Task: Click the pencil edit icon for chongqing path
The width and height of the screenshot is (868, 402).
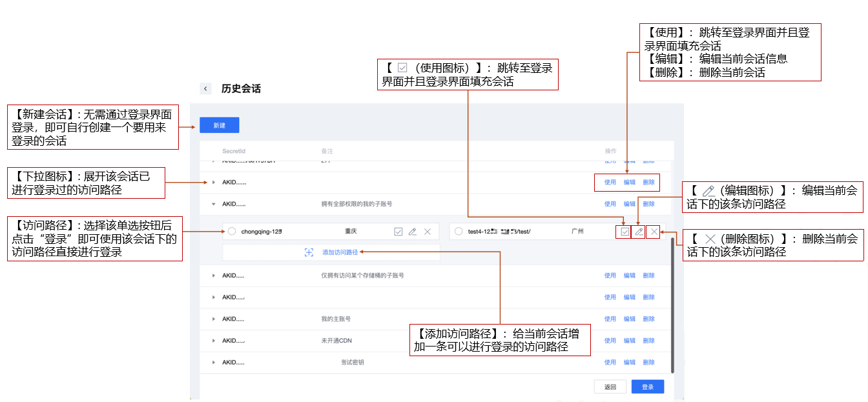Action: [x=413, y=232]
